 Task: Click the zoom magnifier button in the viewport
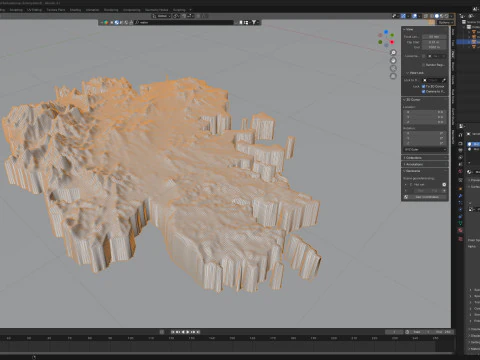tap(393, 53)
